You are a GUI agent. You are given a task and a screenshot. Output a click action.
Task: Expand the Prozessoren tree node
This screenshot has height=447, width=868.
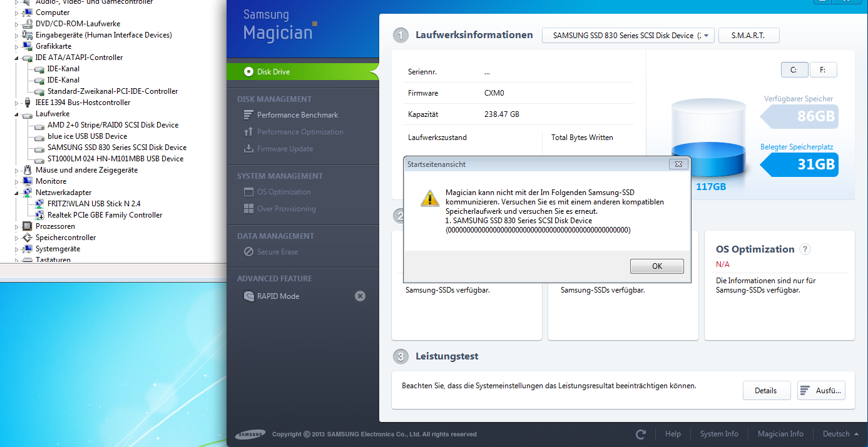coord(17,226)
